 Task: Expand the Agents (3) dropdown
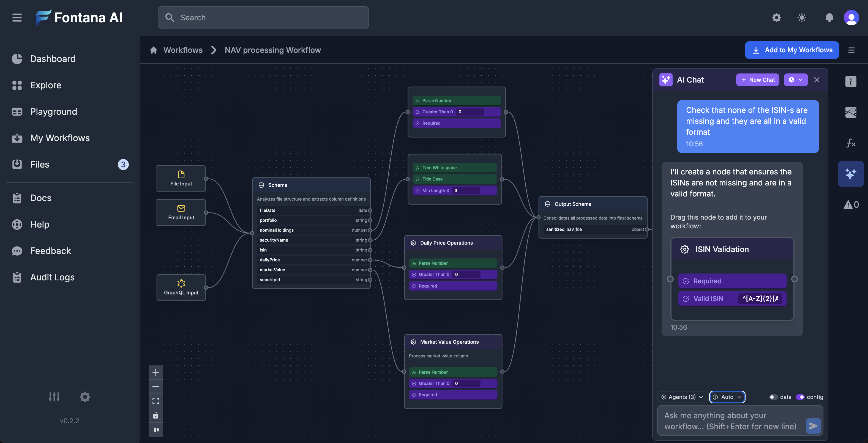coord(682,397)
